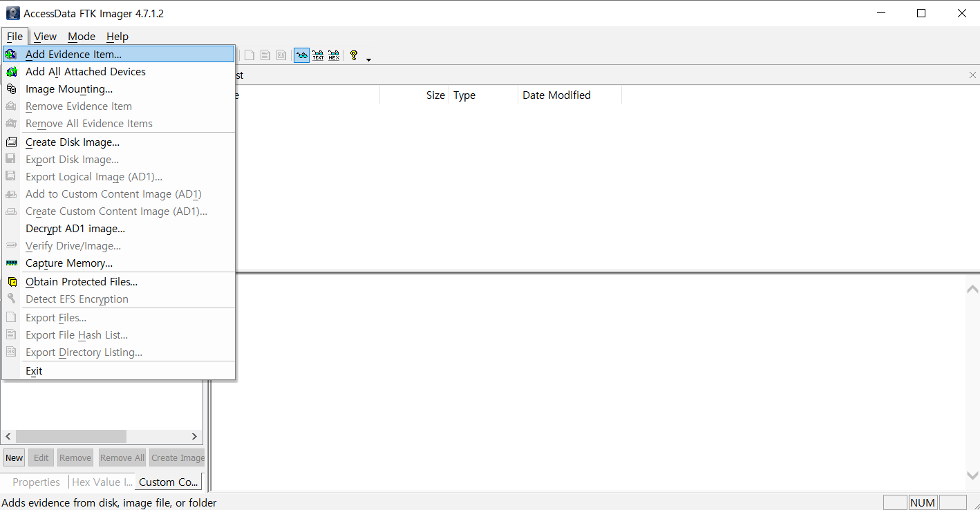Switch to TEXT view mode glasses icon
This screenshot has height=510, width=980.
[318, 55]
